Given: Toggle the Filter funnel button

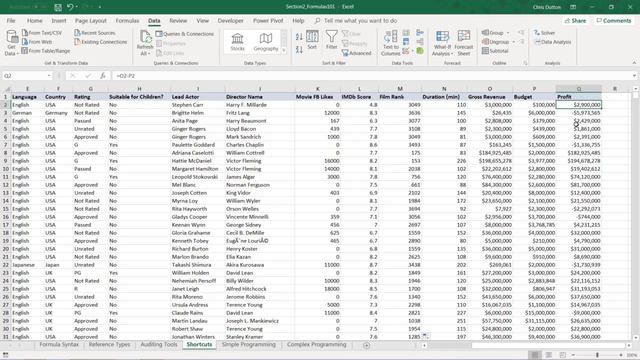Looking at the screenshot, I should 331,40.
